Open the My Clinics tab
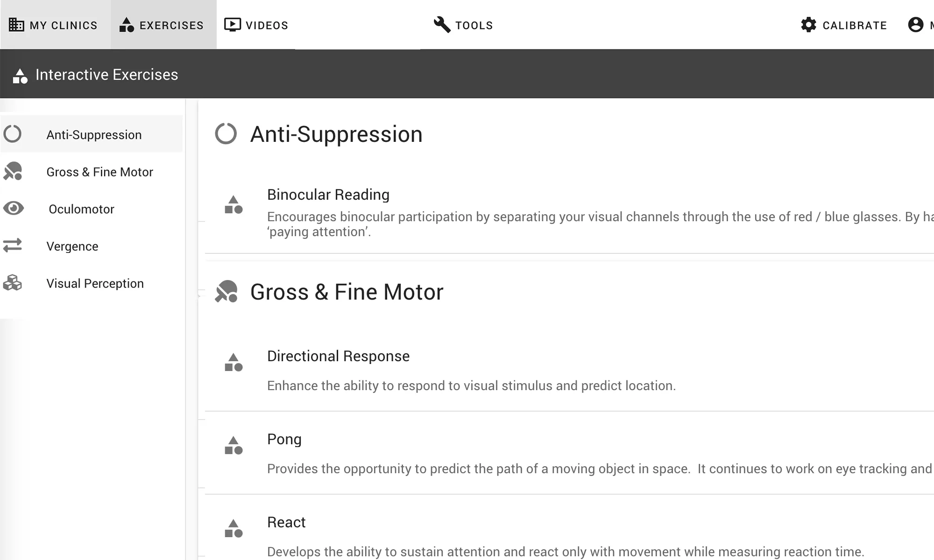 coord(54,25)
